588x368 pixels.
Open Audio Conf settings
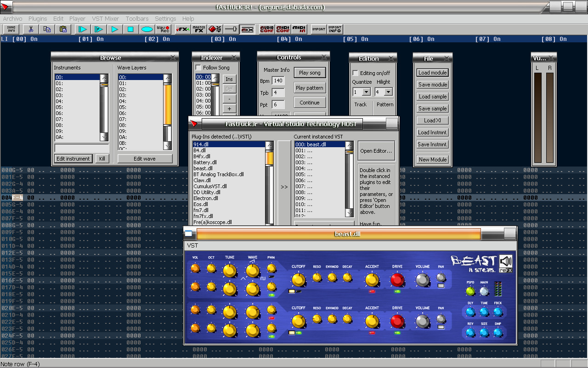(x=267, y=29)
